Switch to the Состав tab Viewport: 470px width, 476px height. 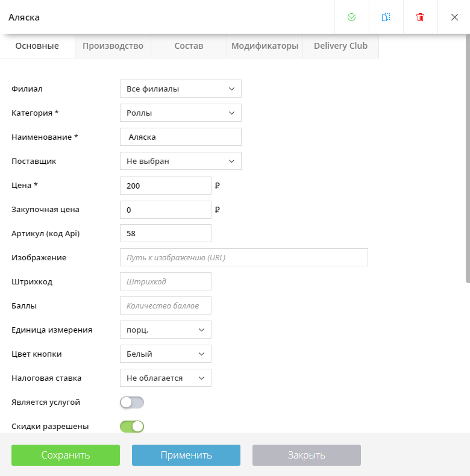point(189,46)
